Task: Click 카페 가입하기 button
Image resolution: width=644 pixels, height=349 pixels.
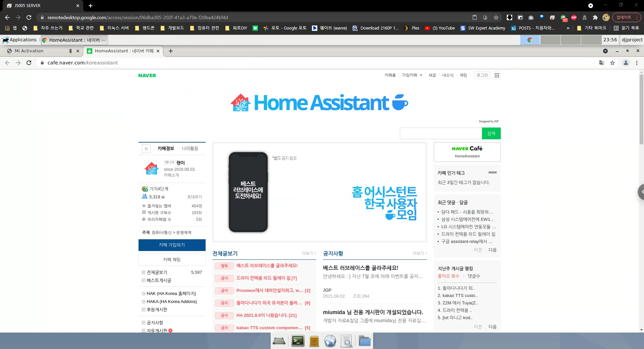Action: click(x=172, y=245)
